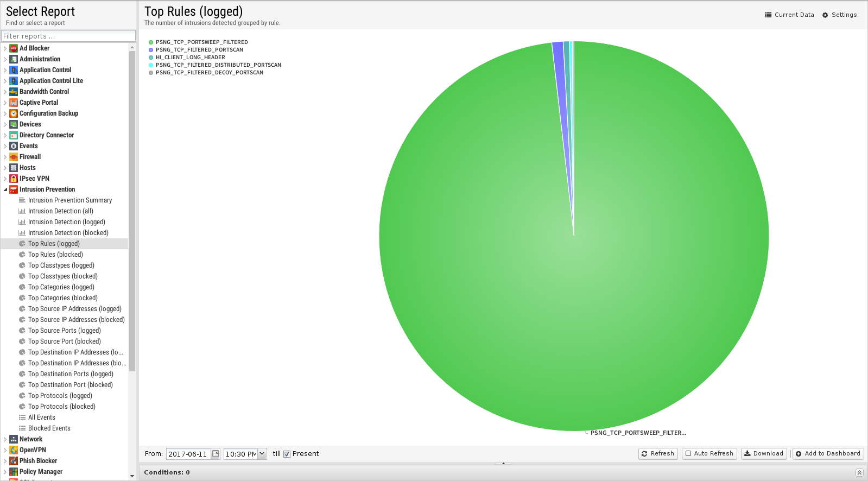868x481 pixels.
Task: Open Intrusion Detection (blocked) report
Action: point(68,233)
